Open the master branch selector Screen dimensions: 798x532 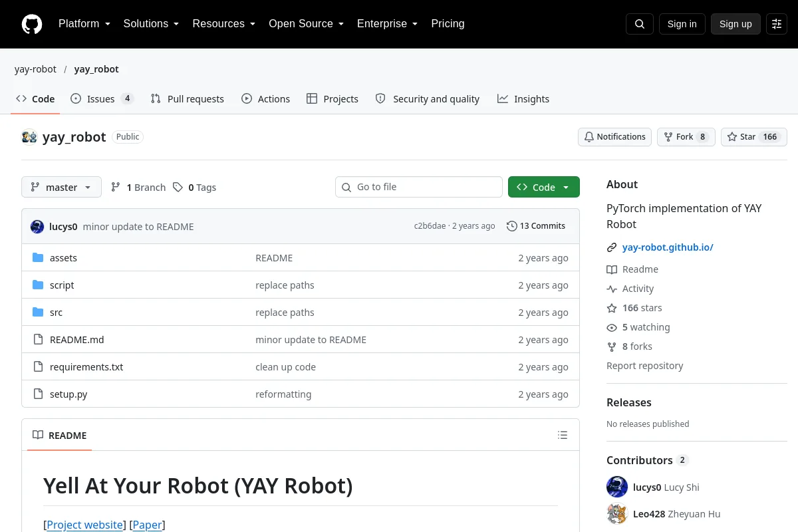[61, 187]
